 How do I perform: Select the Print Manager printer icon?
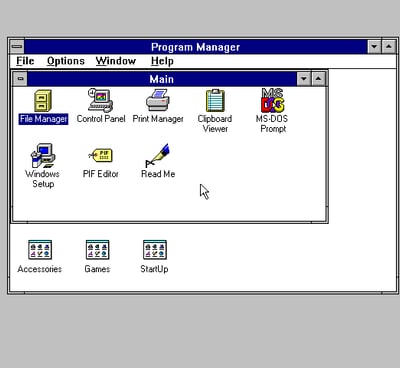158,100
